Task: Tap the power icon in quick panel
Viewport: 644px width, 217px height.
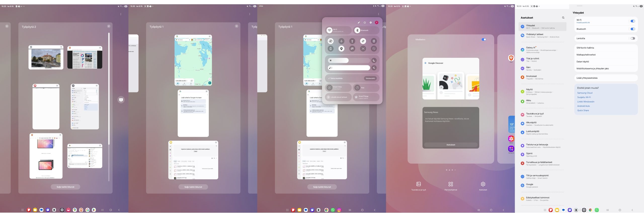Action: (x=365, y=23)
